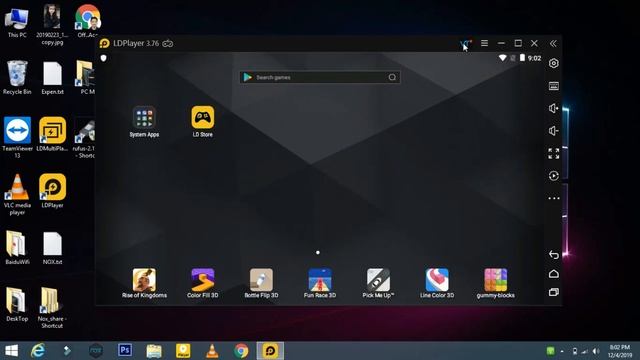Select the Expen.txt file on desktop

pyautogui.click(x=52, y=78)
